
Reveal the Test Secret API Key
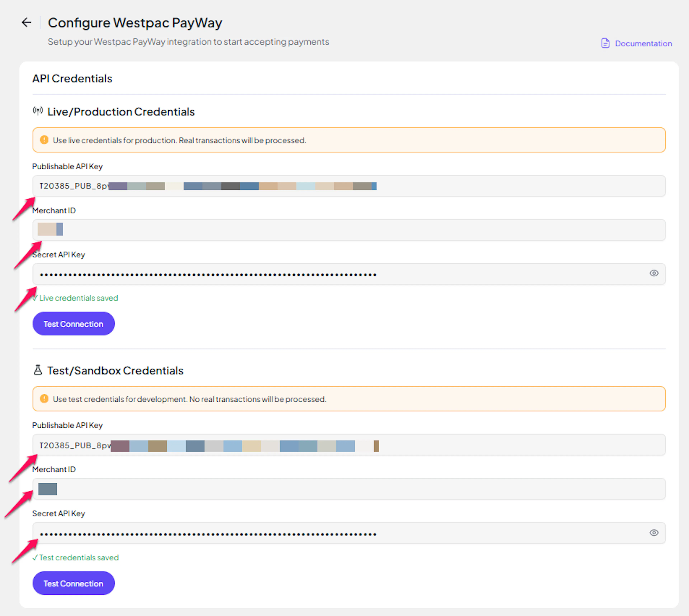click(x=654, y=532)
